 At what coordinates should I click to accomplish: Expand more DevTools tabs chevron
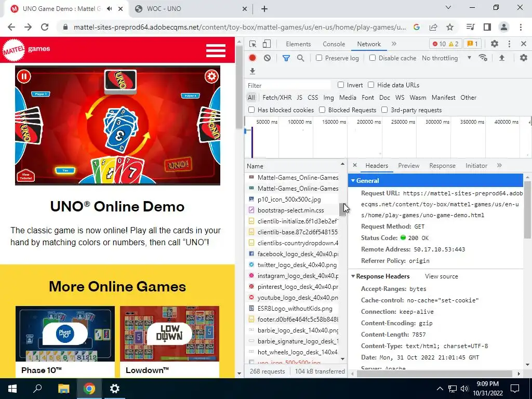(394, 44)
